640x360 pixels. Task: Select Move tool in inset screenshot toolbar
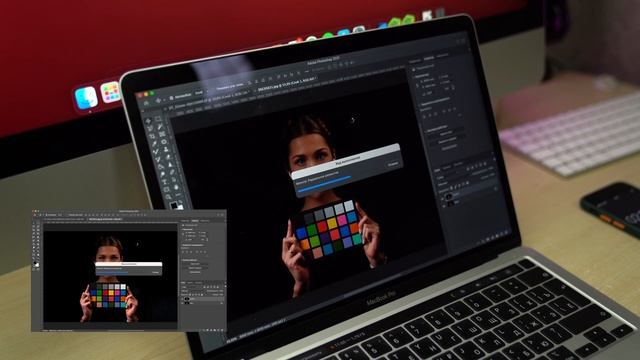pyautogui.click(x=33, y=223)
